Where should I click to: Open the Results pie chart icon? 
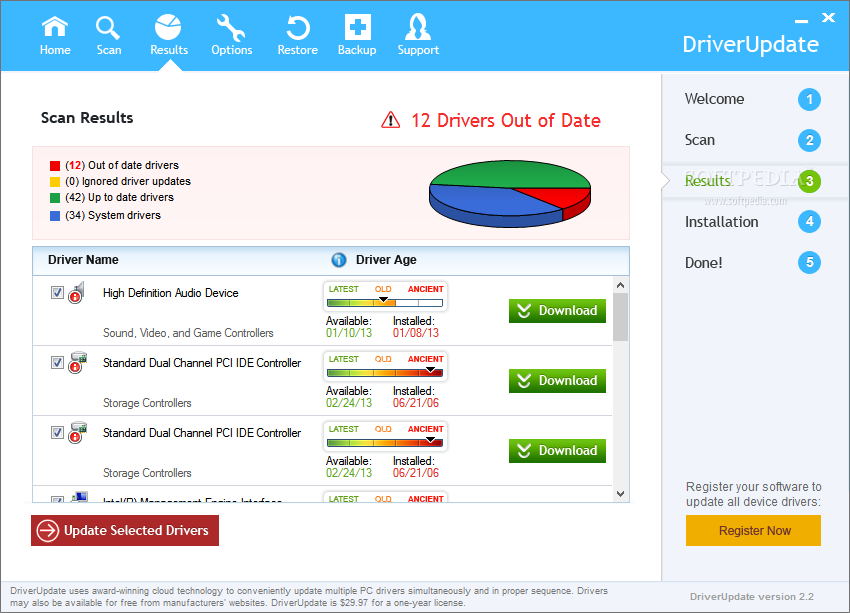tap(168, 27)
